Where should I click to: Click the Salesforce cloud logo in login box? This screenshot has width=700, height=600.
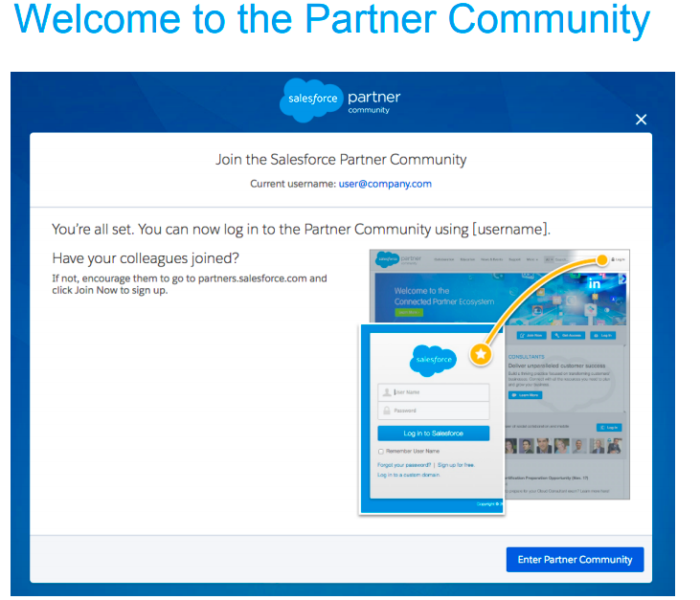(x=433, y=360)
